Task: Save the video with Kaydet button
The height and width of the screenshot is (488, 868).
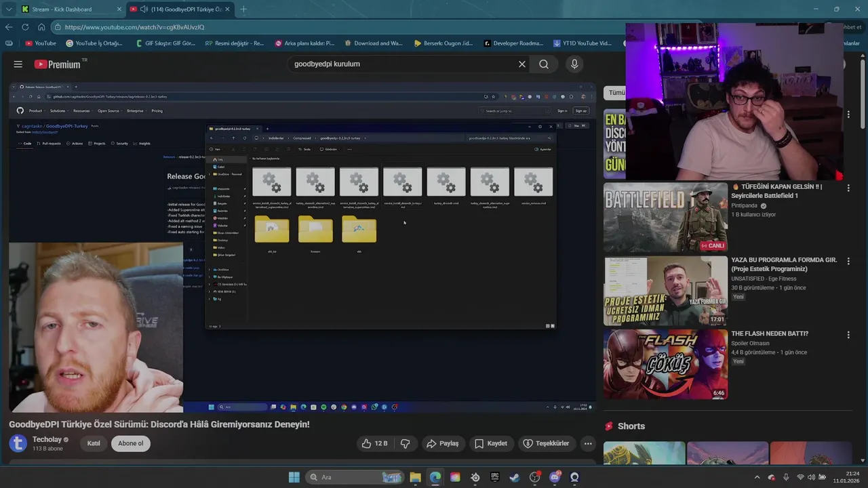Action: 491,443
